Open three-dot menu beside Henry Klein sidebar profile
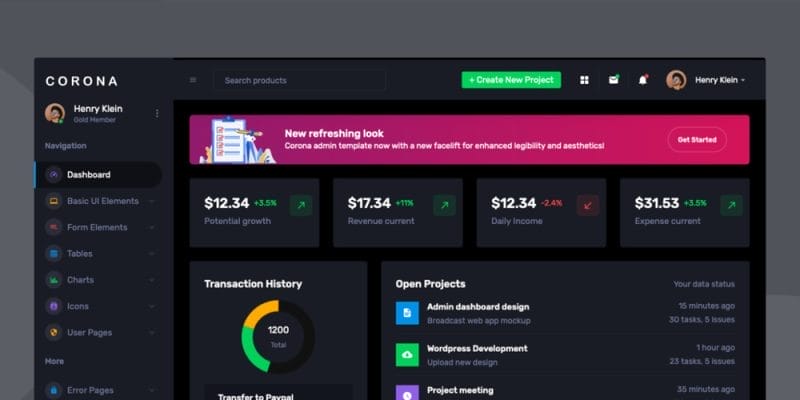800x400 pixels. click(157, 113)
